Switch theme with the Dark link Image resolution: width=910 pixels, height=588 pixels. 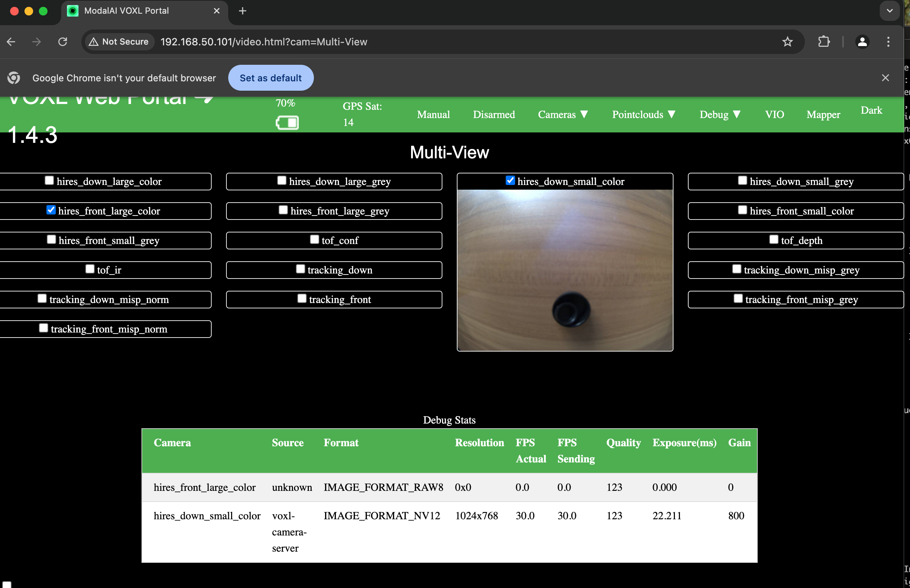pos(871,110)
